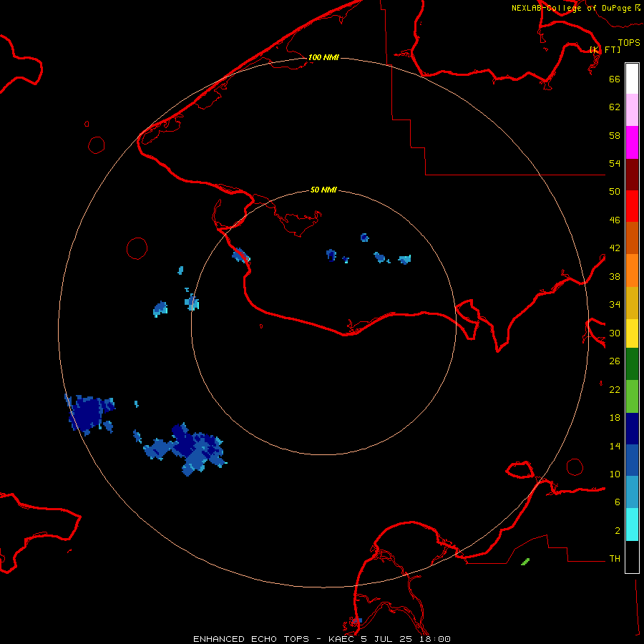Click the 22 value on the legend

[615, 389]
